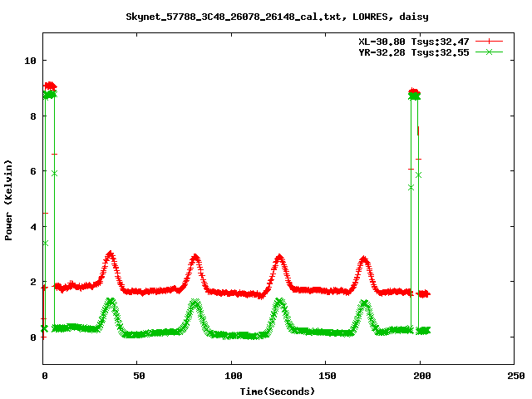Click the x-axis tick label 150
This screenshot has width=532, height=399.
coord(327,376)
